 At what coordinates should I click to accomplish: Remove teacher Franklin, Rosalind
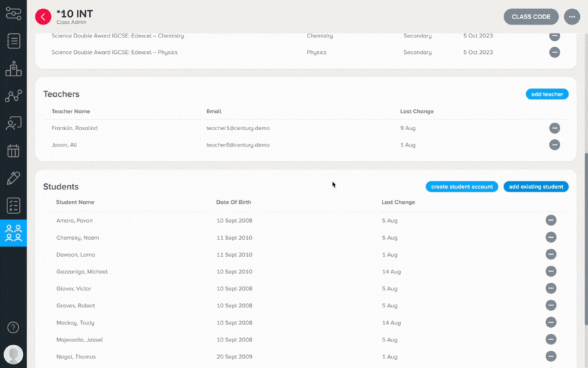pos(555,128)
